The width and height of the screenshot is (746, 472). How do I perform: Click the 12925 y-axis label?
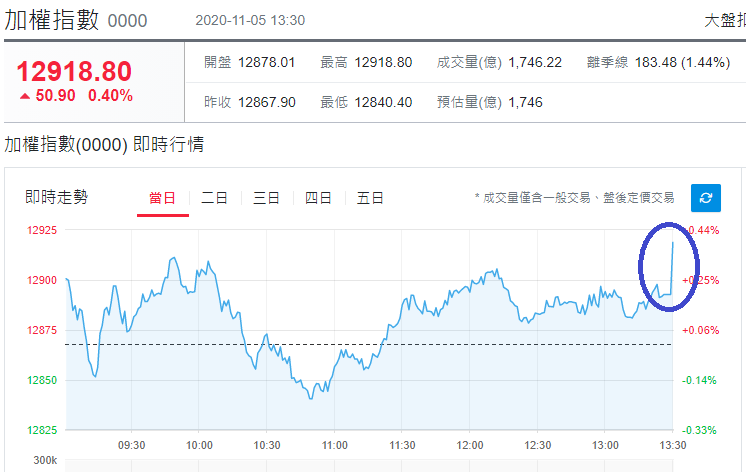click(42, 230)
